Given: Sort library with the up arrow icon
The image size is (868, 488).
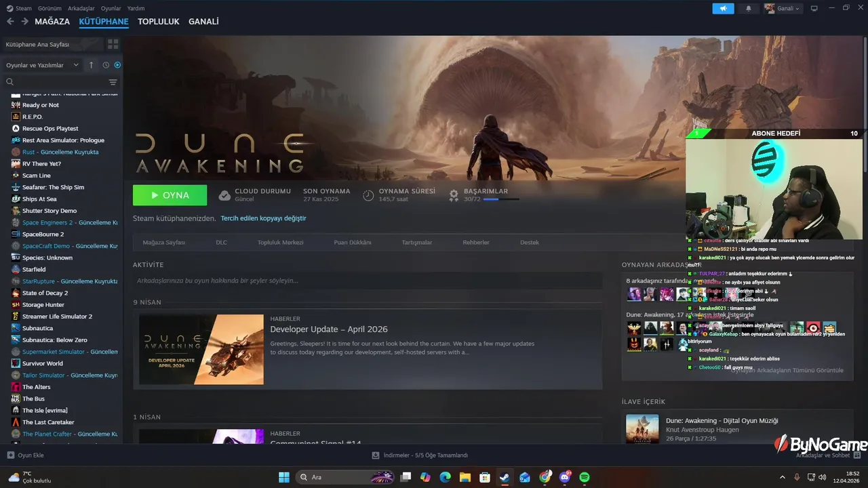Looking at the screenshot, I should click(92, 65).
